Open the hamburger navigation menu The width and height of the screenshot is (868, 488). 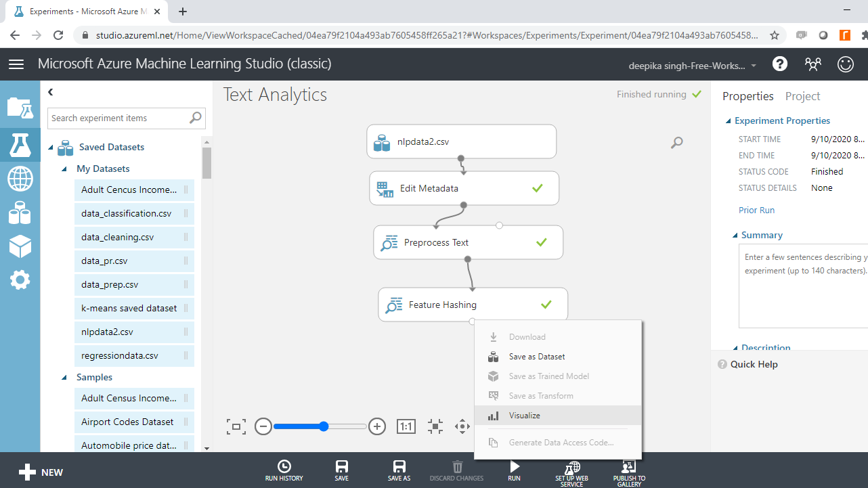(x=16, y=64)
